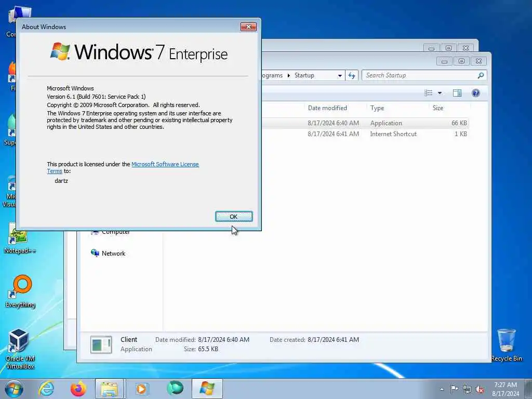Switch to Windows Explorer taskbar button
The height and width of the screenshot is (399, 532).
(x=110, y=389)
